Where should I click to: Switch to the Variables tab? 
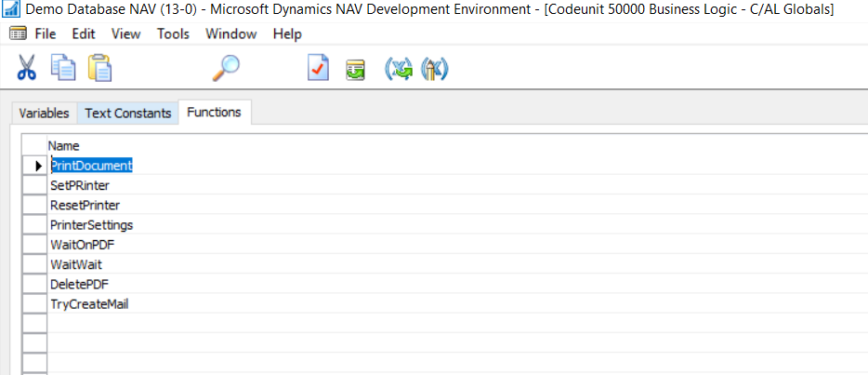(45, 114)
